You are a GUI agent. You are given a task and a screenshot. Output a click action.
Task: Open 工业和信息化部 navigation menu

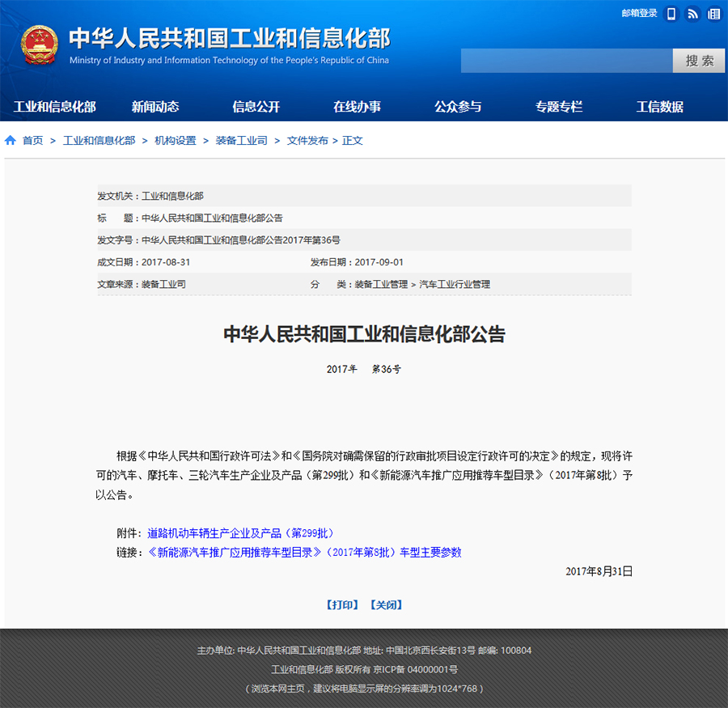tap(55, 106)
